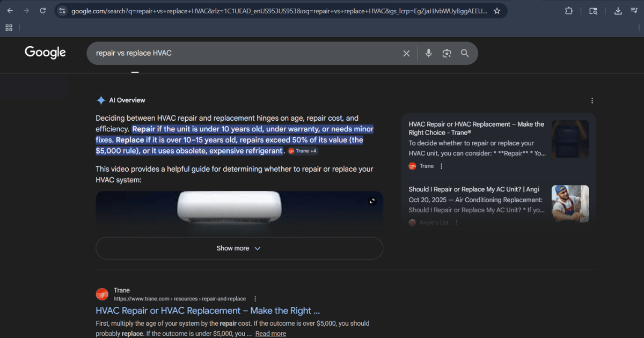Click inside the Google search input field
Image resolution: width=644 pixels, height=338 pixels.
pyautogui.click(x=241, y=53)
